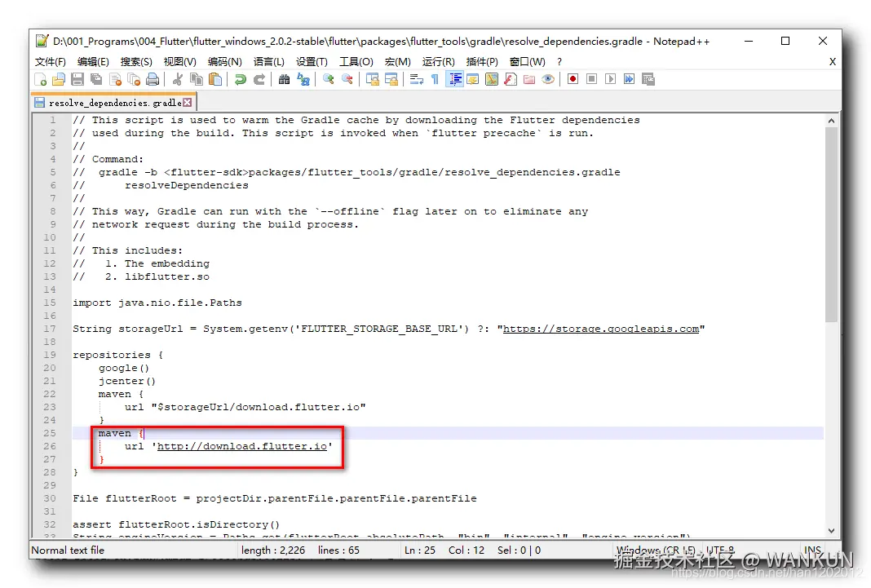Close the current document via toolbar icon

click(116, 79)
